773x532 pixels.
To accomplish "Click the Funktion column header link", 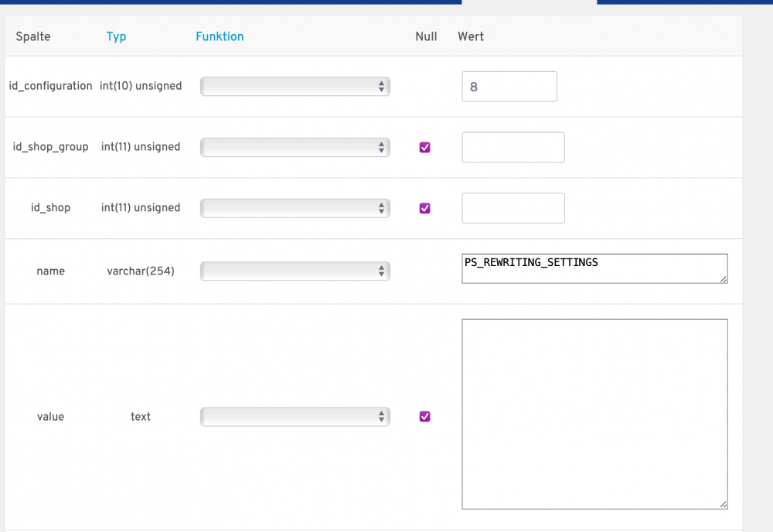I will pyautogui.click(x=220, y=36).
